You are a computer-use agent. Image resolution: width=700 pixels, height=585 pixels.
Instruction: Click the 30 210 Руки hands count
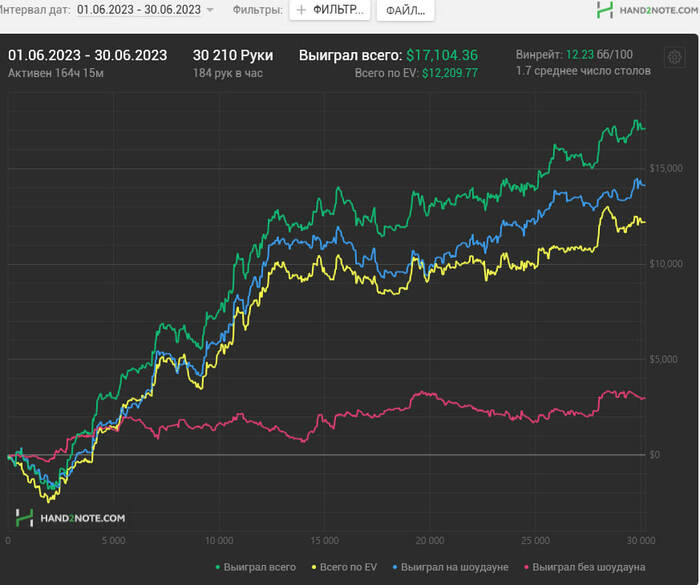[233, 55]
